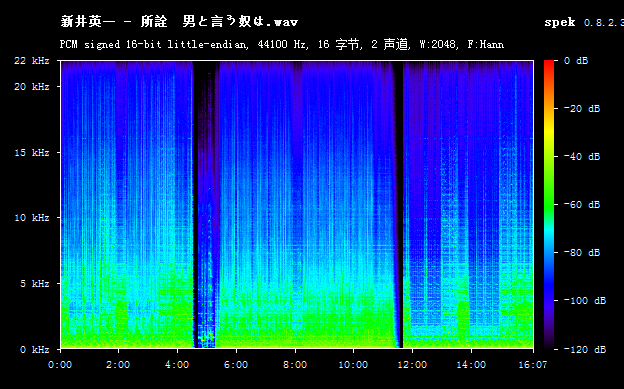Click the PCM signed 16-bit format line
The height and width of the screenshot is (389, 624).
[x=282, y=44]
